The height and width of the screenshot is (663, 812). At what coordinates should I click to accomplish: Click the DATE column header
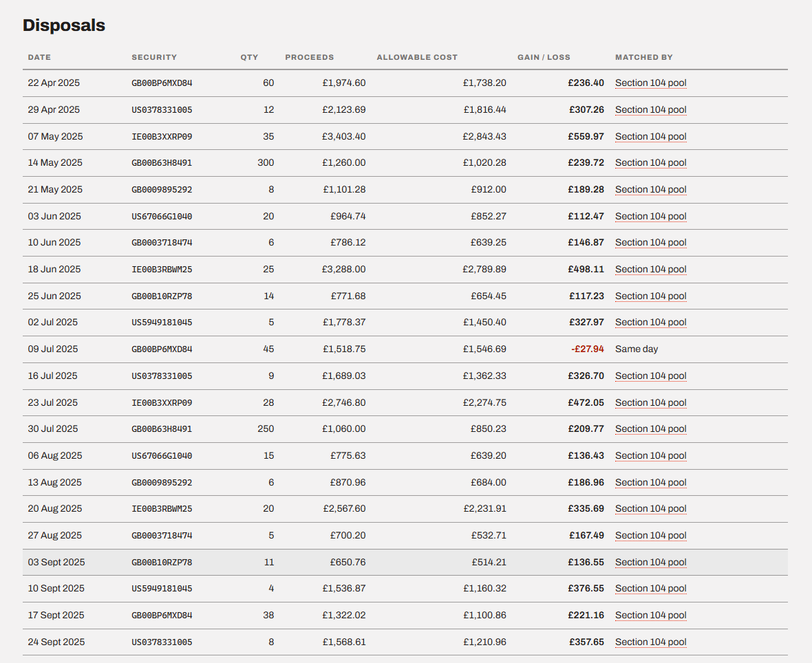click(x=39, y=58)
